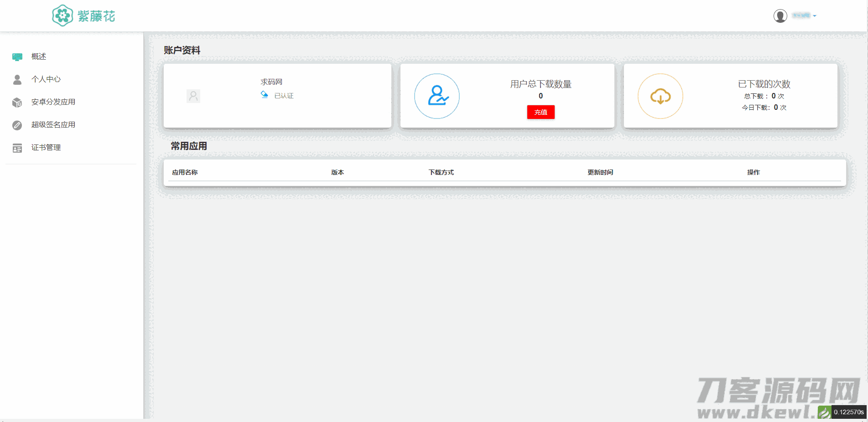Click the 总下载 count line
The height and width of the screenshot is (422, 868).
(764, 96)
